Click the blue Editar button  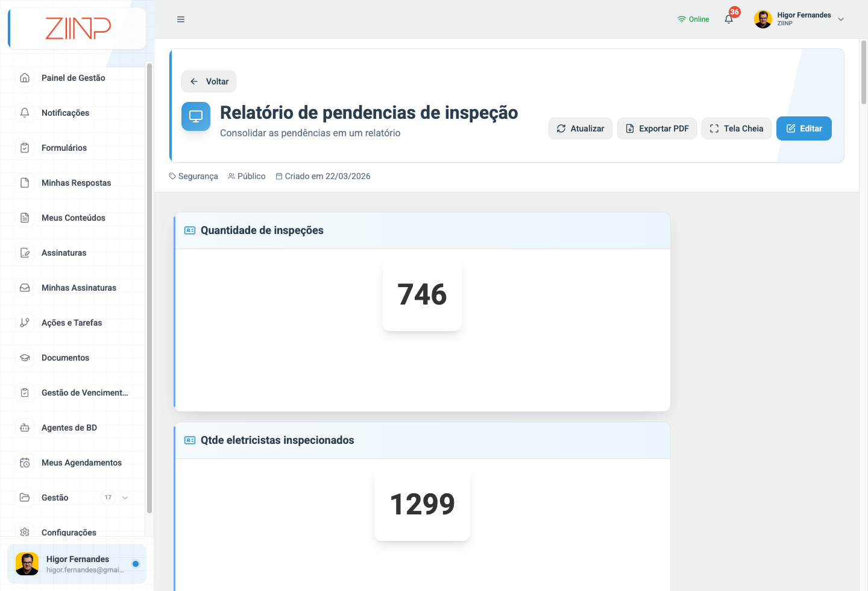(x=804, y=128)
